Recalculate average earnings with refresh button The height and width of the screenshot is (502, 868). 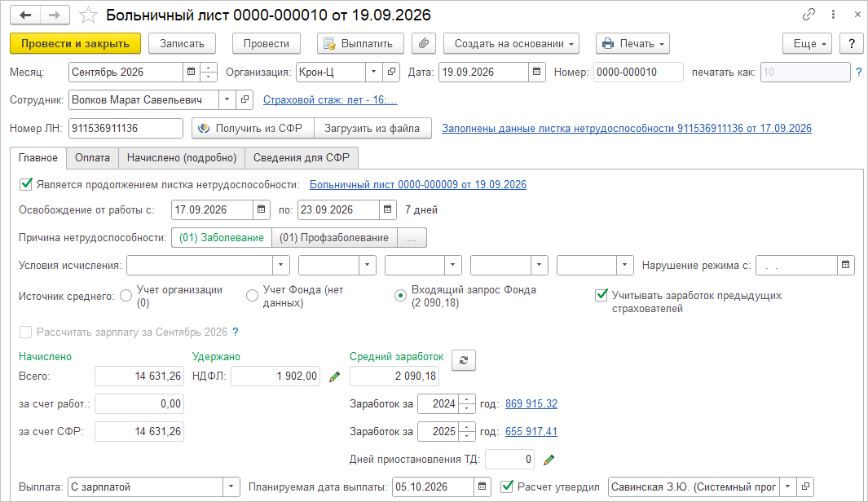(463, 360)
